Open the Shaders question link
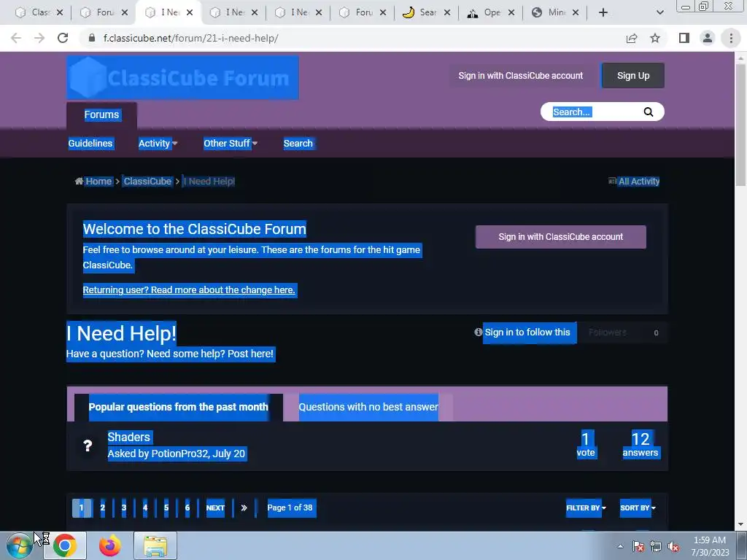The height and width of the screenshot is (560, 747). [x=128, y=437]
